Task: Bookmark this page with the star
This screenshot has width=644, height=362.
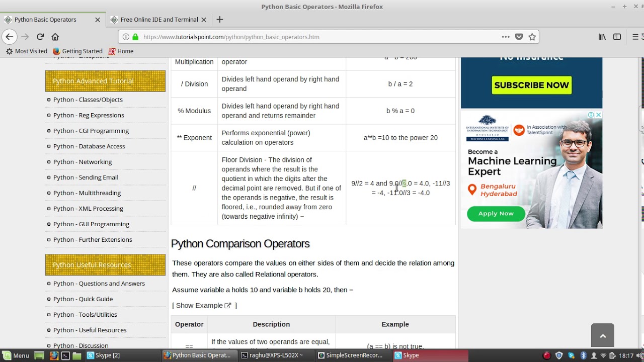Action: click(x=532, y=37)
